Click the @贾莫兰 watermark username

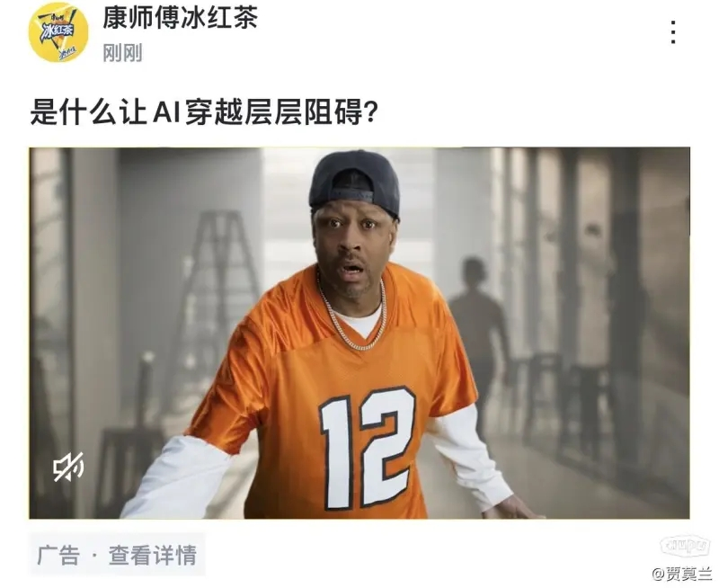[682, 574]
